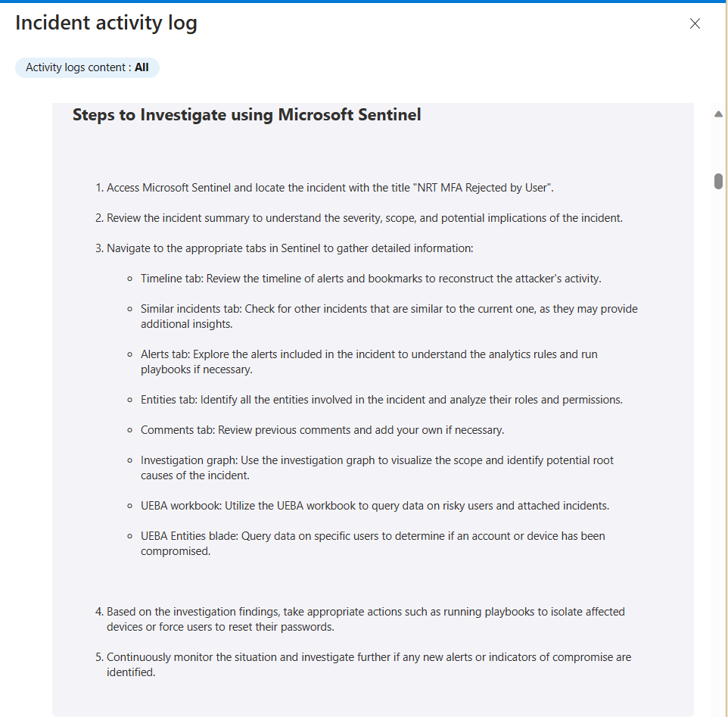Click the Entities tab bullet text
The image size is (728, 717).
(x=381, y=400)
